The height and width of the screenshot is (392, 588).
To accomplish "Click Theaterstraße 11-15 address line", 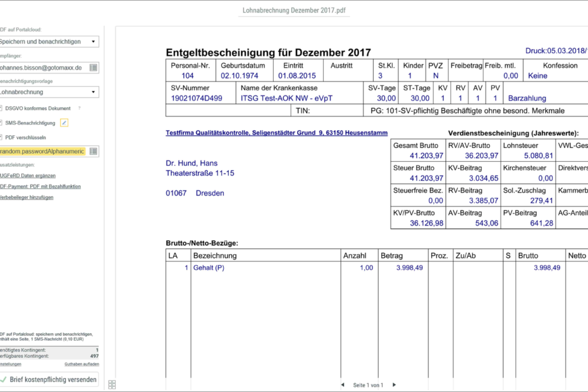I will 200,173.
